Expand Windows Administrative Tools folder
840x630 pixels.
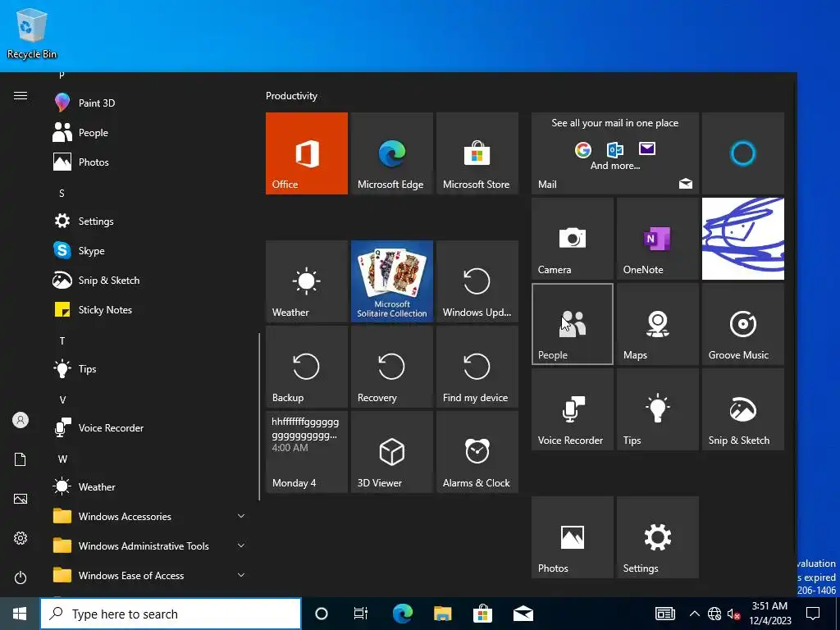pyautogui.click(x=149, y=546)
